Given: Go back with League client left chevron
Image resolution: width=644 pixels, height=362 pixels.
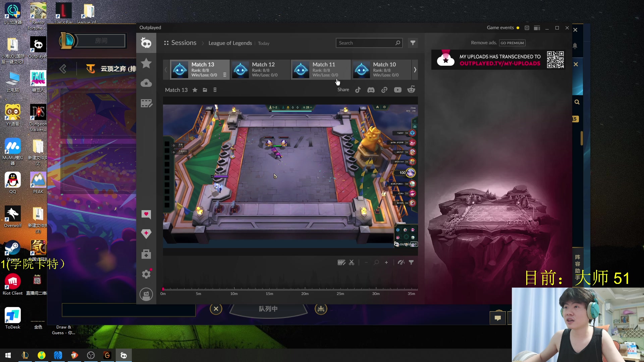Looking at the screenshot, I should 63,69.
